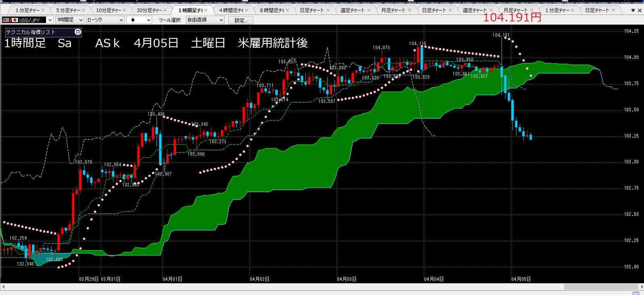Screen dimensions: 644x295
Task: Close the 8時間足チャート tab
Action: pos(287,10)
